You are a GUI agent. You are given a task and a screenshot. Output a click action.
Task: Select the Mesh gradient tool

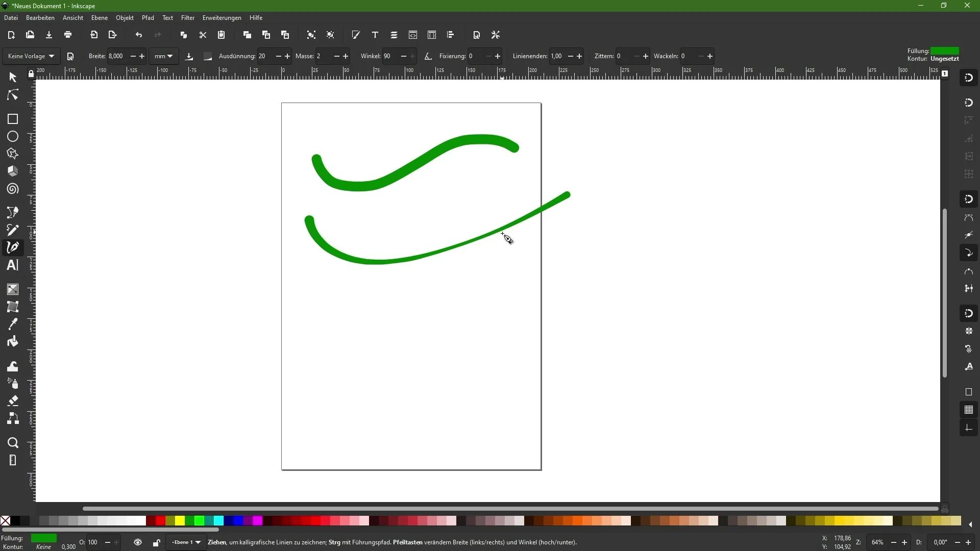[13, 307]
